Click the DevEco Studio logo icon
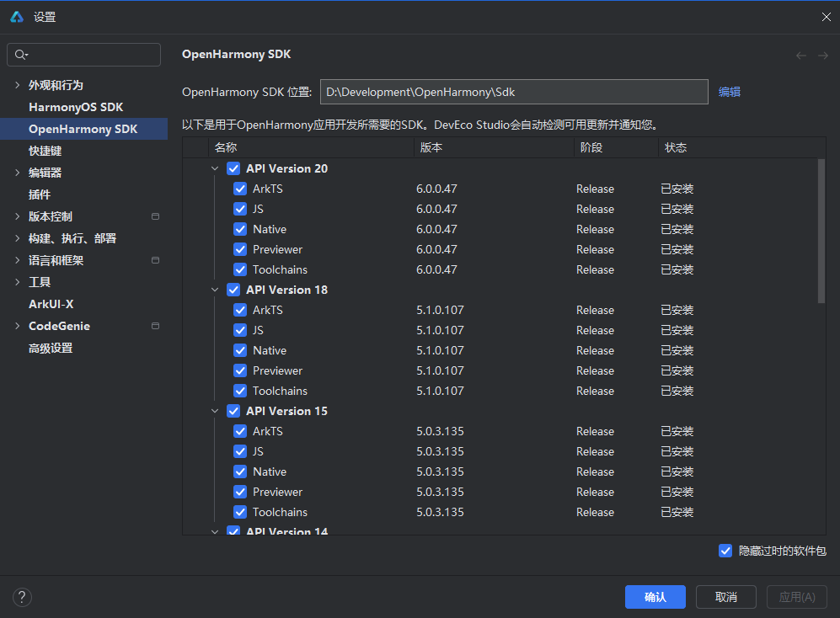The height and width of the screenshot is (618, 840). [x=17, y=17]
